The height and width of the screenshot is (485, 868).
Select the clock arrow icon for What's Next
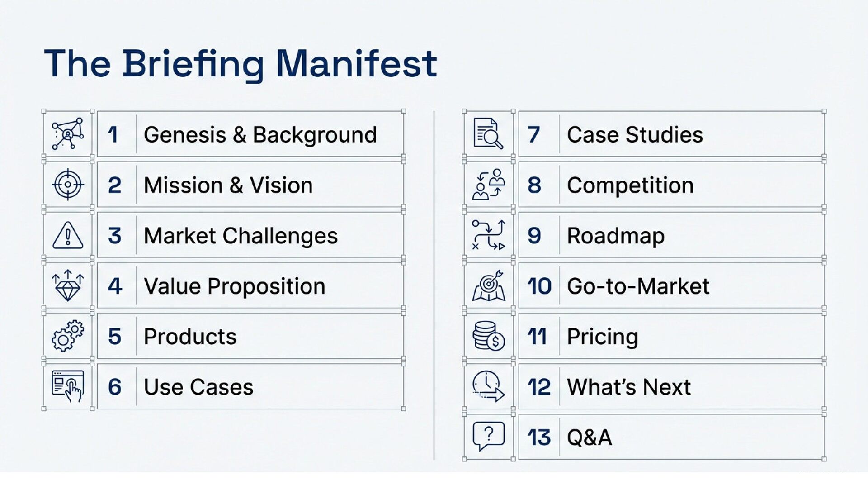[488, 387]
